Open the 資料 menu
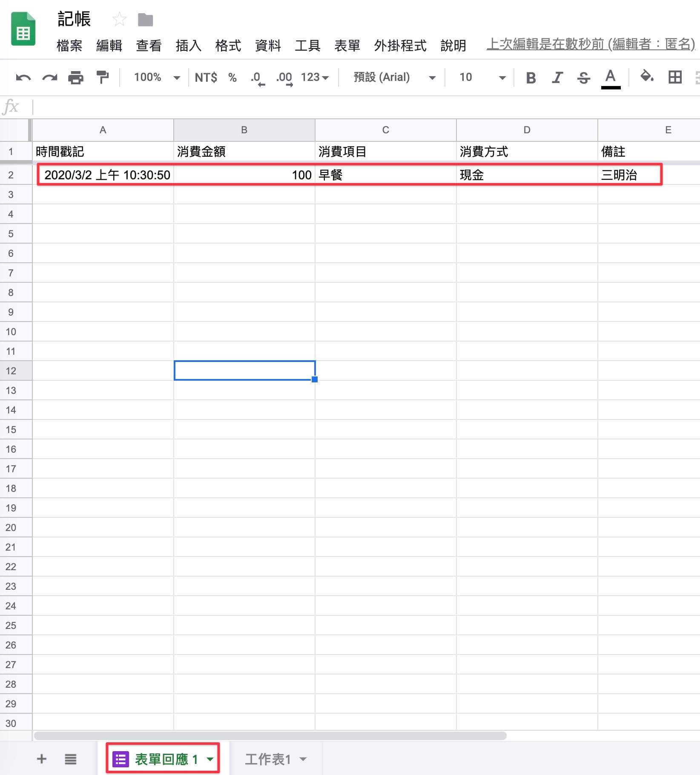This screenshot has width=700, height=775. pos(268,46)
